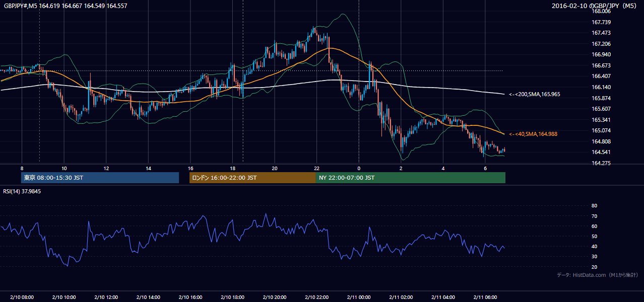Click time axis label 2/10 22:00
This screenshot has width=644, height=302.
(x=317, y=297)
